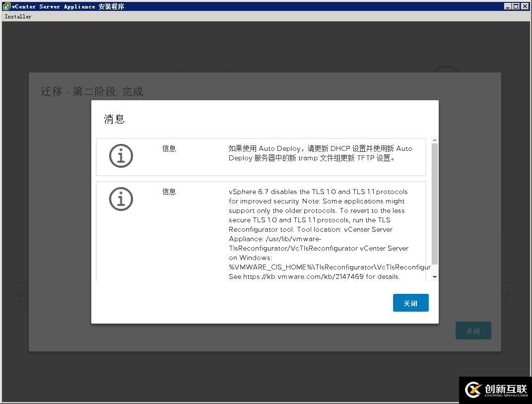
Task: Click the info icon beside the Auto Deploy message
Action: pyautogui.click(x=121, y=156)
